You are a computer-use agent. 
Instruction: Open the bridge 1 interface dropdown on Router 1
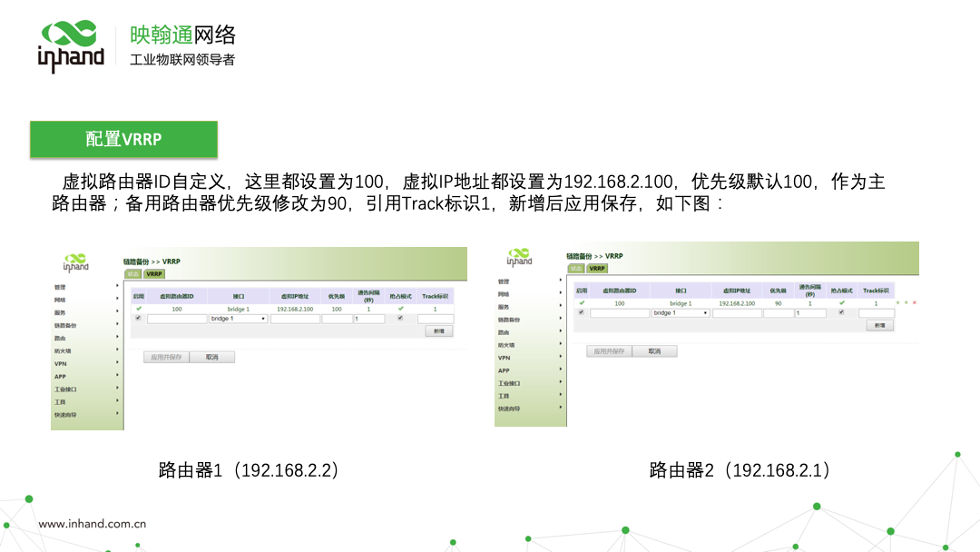238,319
